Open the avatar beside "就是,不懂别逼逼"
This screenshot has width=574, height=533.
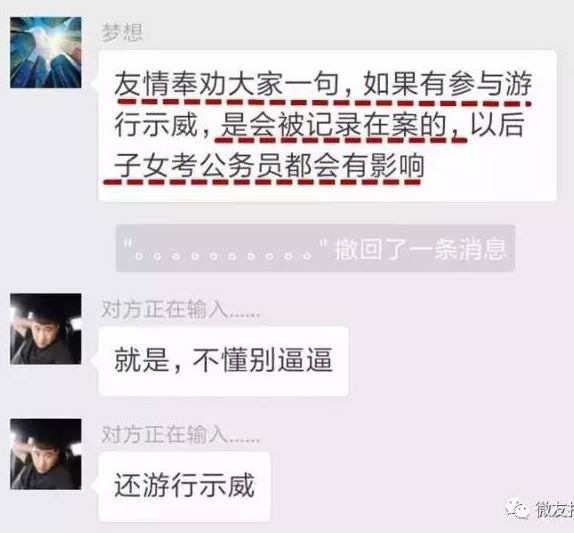point(46,329)
